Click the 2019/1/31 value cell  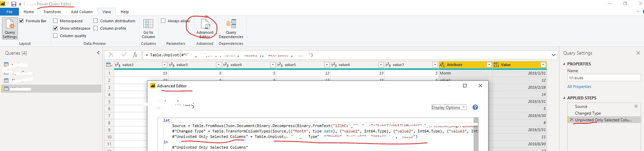[520, 73]
